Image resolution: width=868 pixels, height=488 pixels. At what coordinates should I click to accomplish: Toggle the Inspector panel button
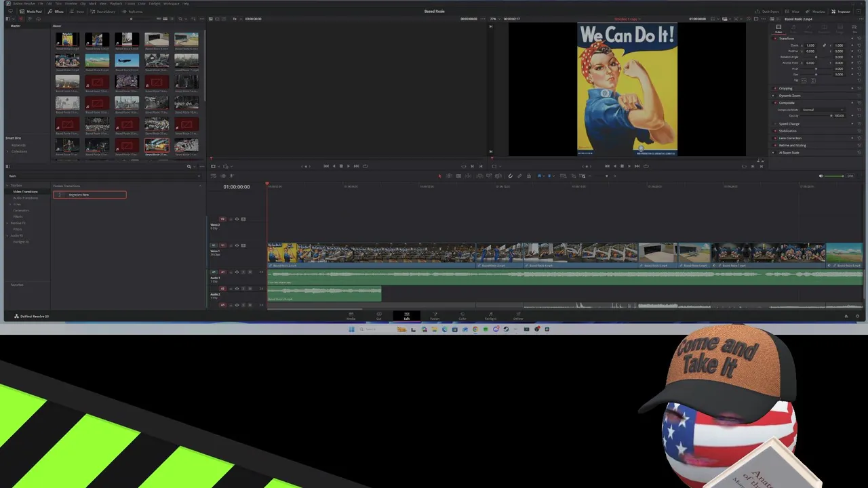841,12
